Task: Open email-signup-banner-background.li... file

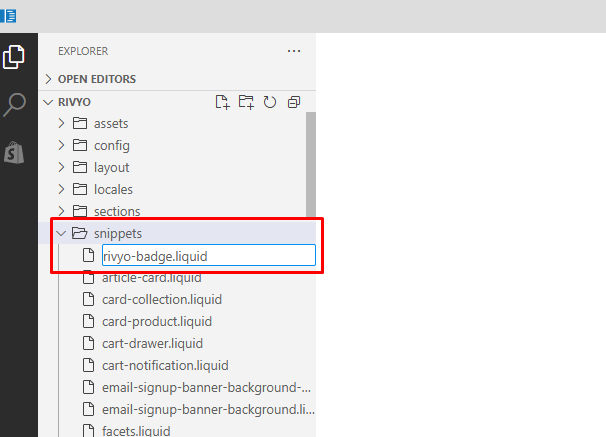Action: 208,410
